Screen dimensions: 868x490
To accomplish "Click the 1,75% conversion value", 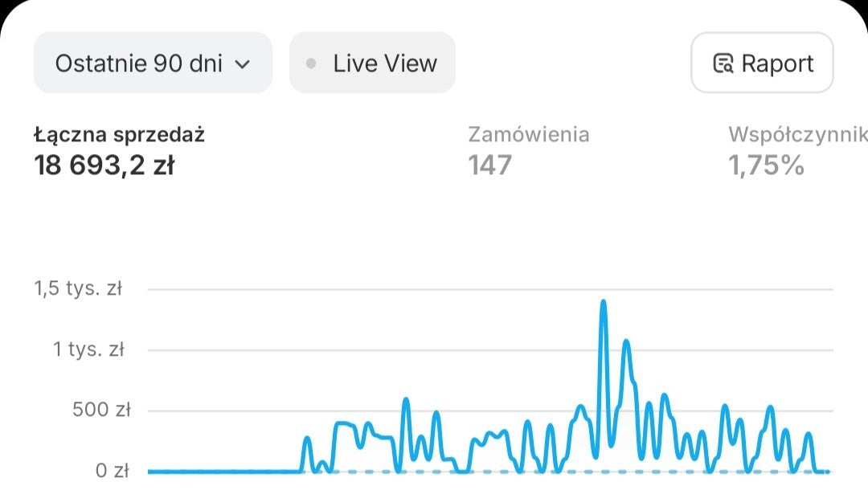I will [x=766, y=165].
